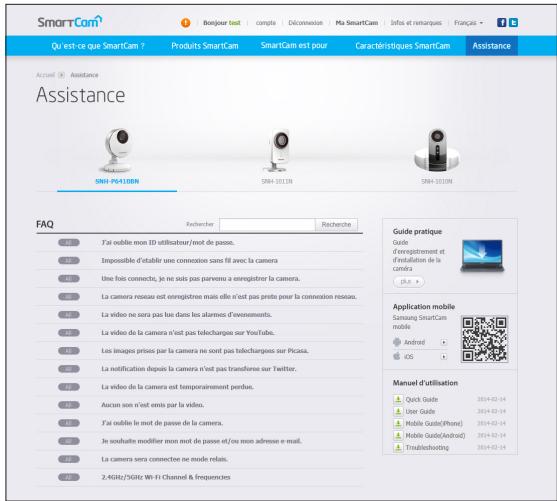The height and width of the screenshot is (501, 557).
Task: Click the laptop image in Guide pratique
Action: click(x=482, y=256)
